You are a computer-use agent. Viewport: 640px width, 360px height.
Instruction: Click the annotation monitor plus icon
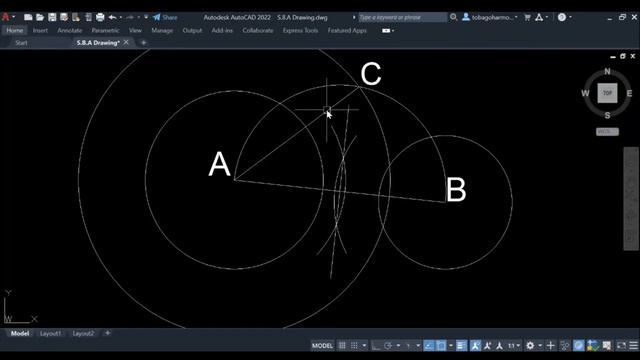pyautogui.click(x=551, y=346)
